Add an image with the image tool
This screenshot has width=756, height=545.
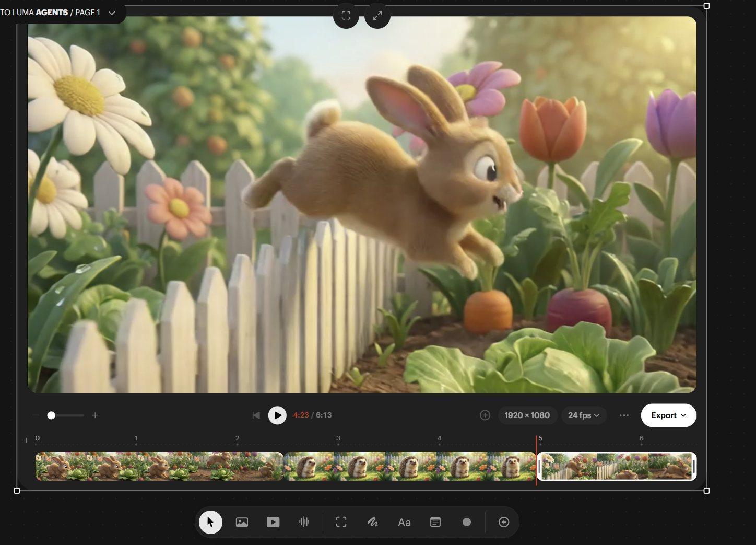(x=242, y=522)
